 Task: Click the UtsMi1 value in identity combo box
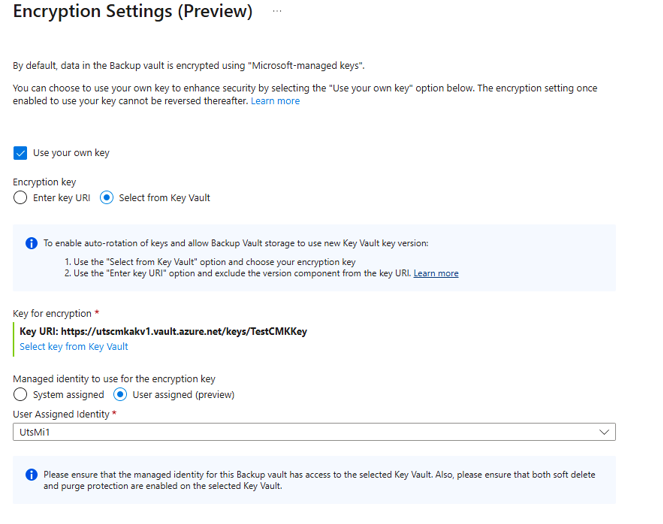point(35,432)
